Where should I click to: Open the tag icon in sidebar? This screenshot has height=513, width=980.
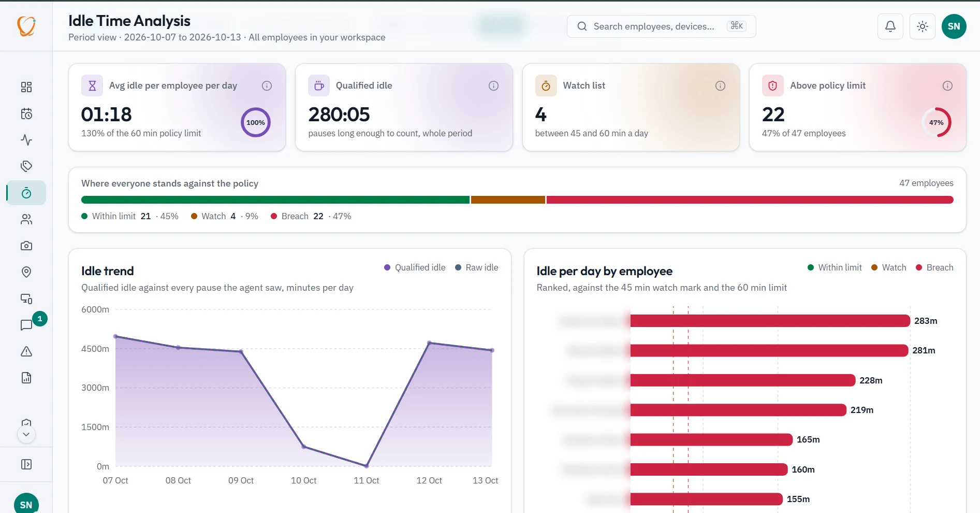(x=26, y=166)
